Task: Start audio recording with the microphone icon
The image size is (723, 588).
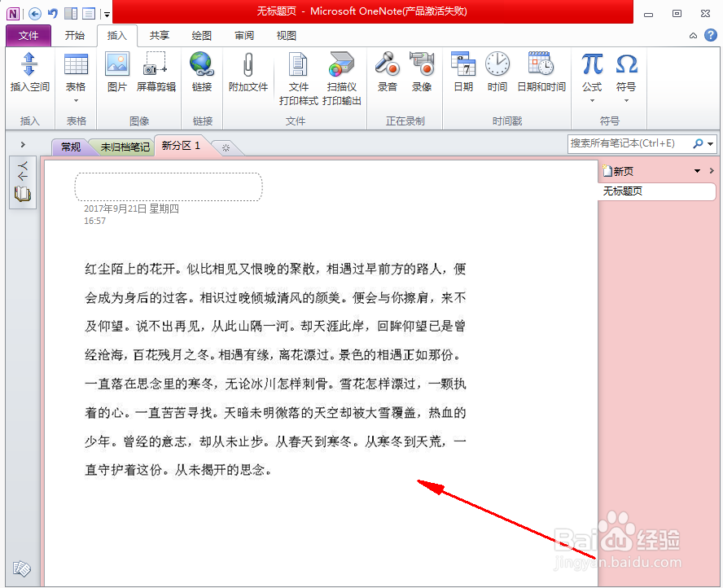Action: click(x=387, y=64)
